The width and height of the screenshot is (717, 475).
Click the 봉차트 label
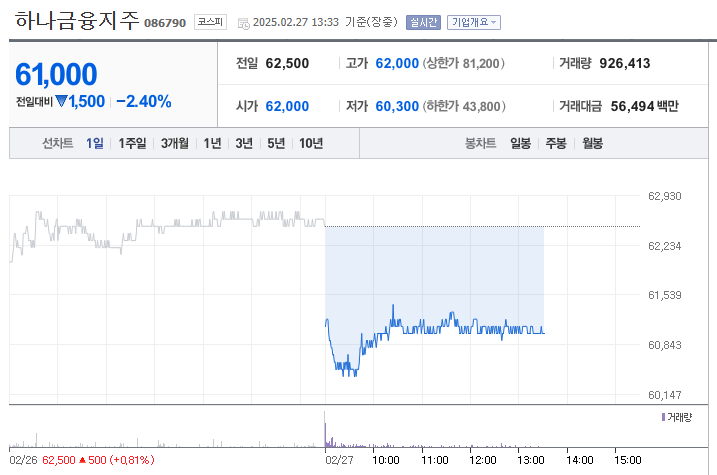tap(481, 144)
